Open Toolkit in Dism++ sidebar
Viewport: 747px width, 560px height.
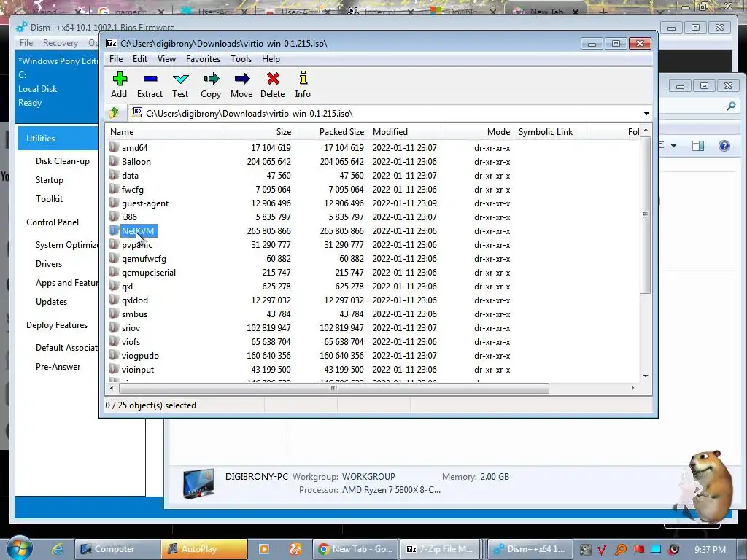49,198
